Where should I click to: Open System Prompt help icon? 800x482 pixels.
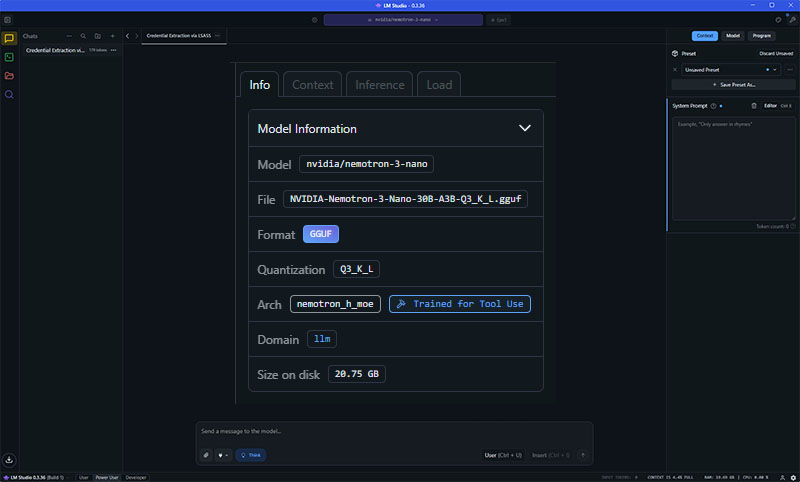click(713, 106)
